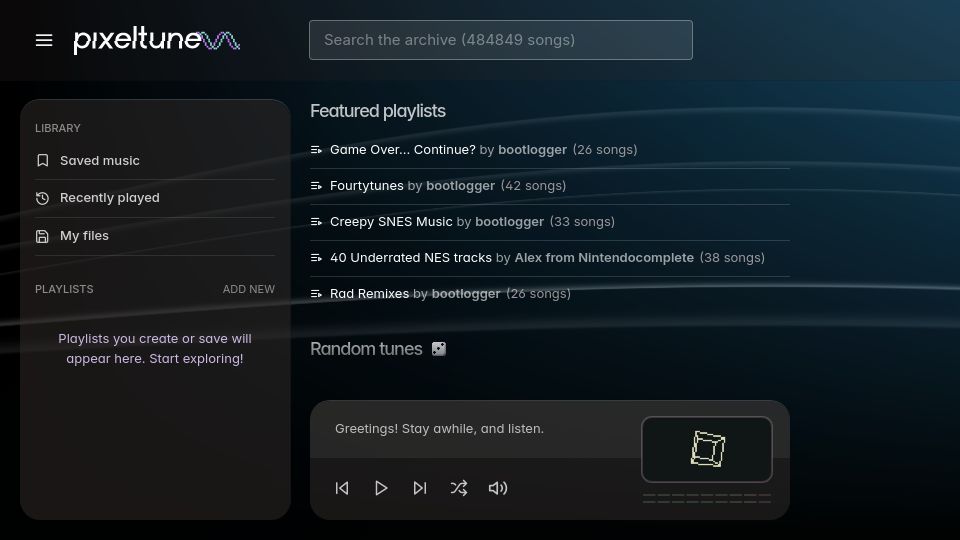
Task: Click playlist icon beside Creepy SNES Music
Action: [x=317, y=222]
